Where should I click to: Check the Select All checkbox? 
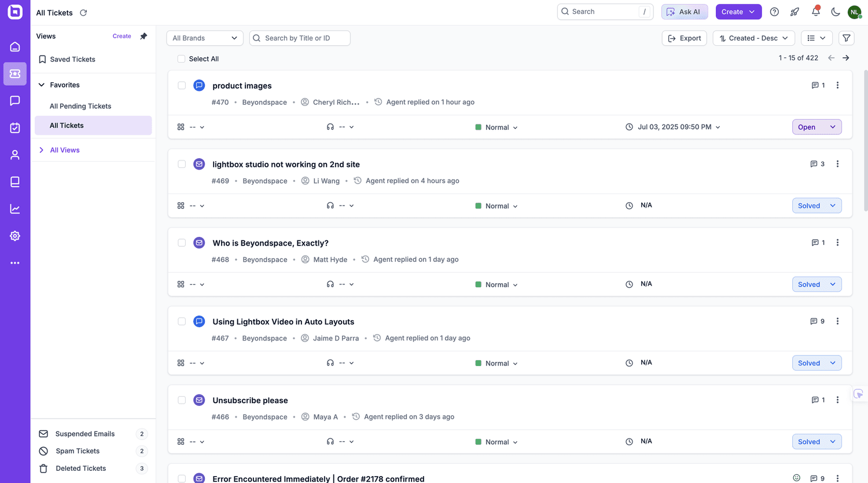(x=181, y=59)
